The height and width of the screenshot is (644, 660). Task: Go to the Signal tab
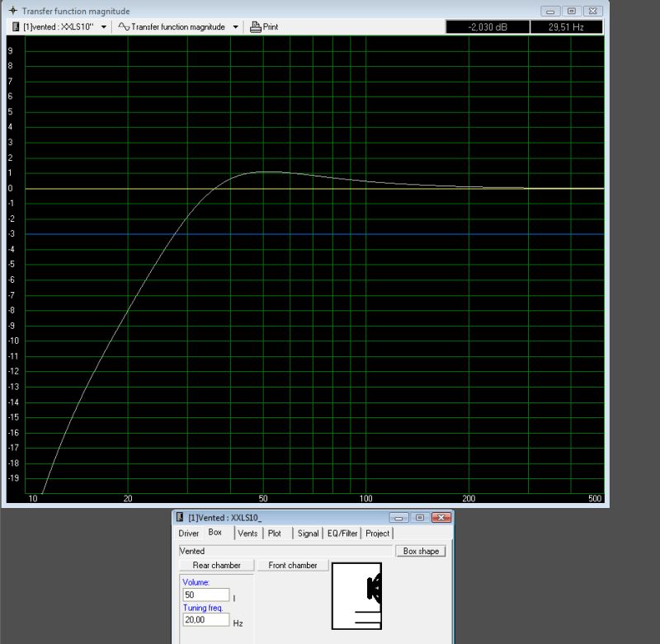click(308, 534)
